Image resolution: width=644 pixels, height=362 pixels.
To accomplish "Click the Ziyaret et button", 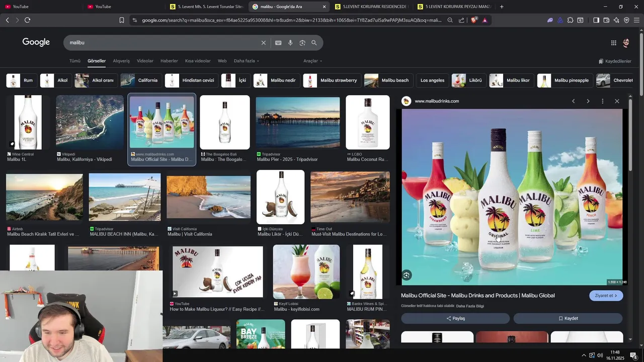I will 606,296.
